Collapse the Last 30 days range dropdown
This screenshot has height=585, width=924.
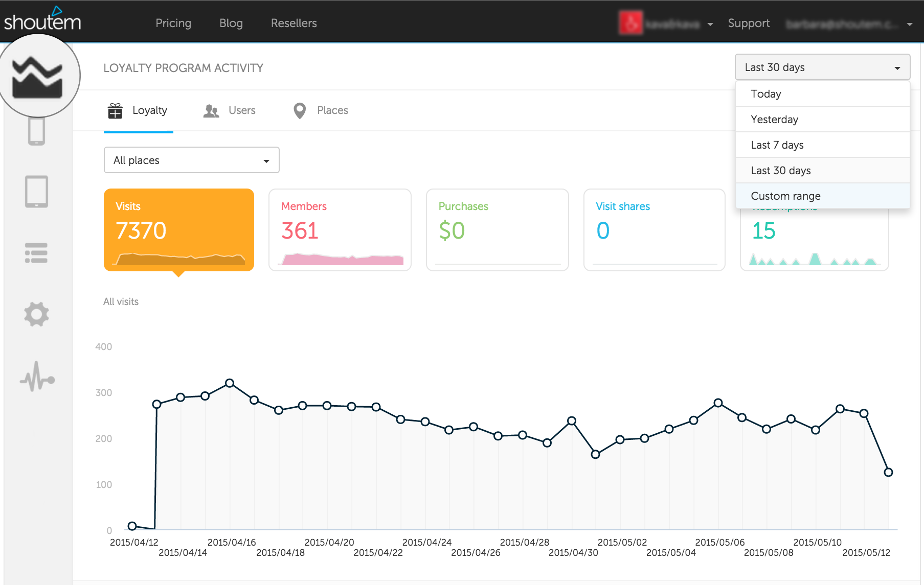coord(823,67)
